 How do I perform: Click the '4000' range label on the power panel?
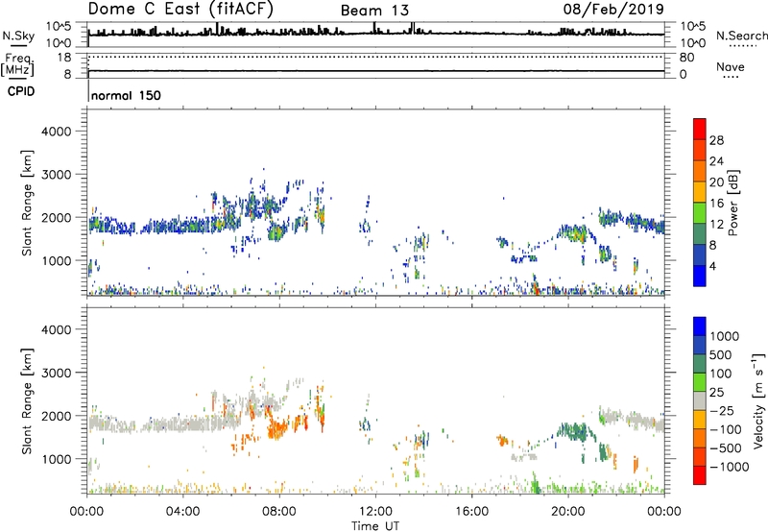point(56,132)
